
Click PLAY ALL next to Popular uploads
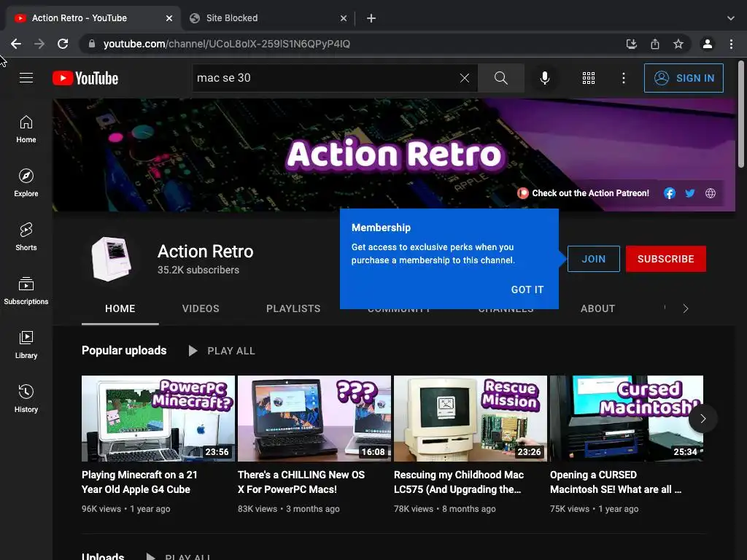(x=222, y=351)
